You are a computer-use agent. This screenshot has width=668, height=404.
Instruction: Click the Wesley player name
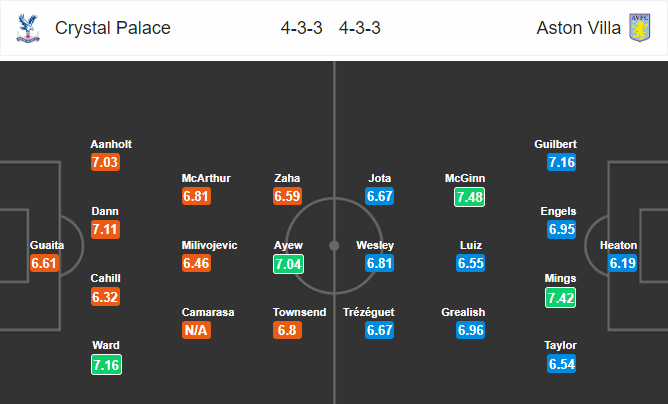375,245
